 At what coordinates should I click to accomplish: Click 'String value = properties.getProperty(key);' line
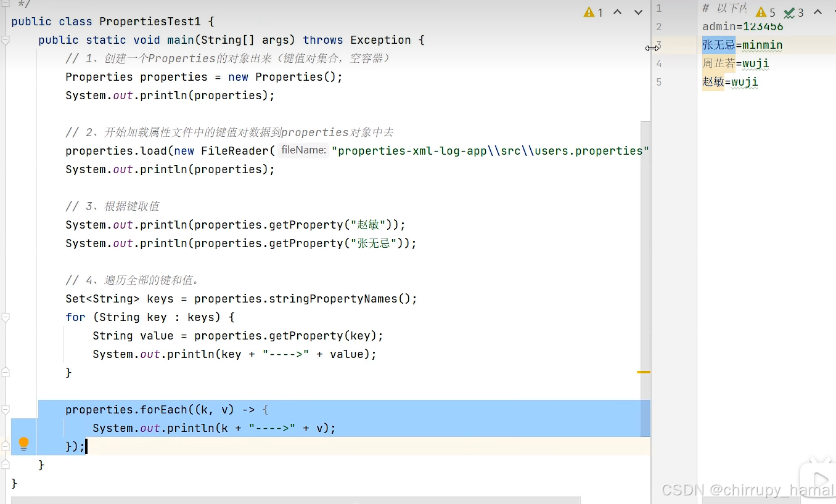(x=238, y=336)
